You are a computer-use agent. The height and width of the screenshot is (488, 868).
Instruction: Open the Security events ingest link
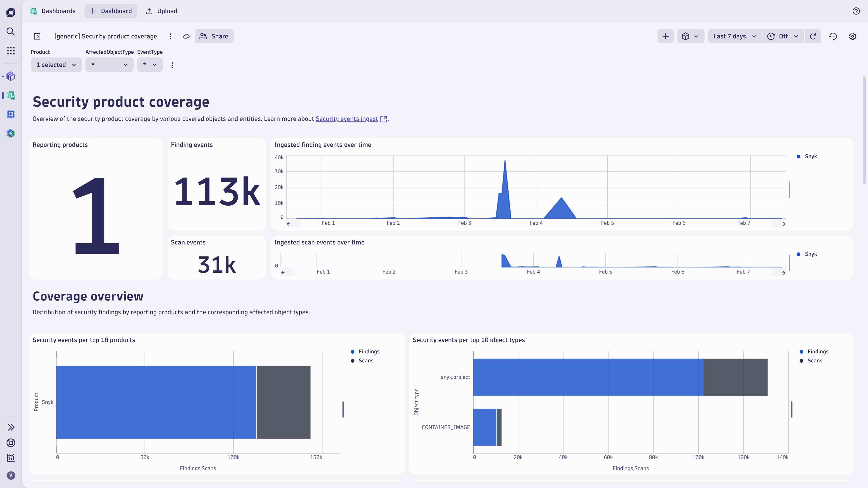(347, 119)
